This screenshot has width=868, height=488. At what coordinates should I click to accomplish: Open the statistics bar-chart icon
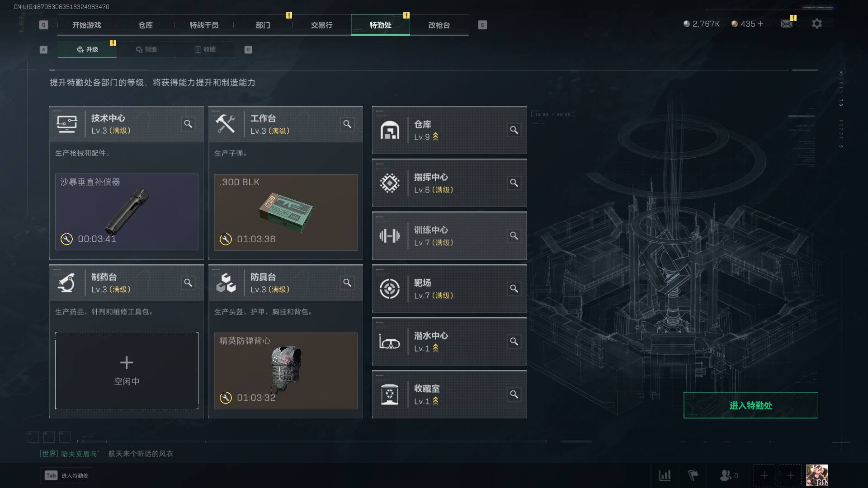coord(665,475)
